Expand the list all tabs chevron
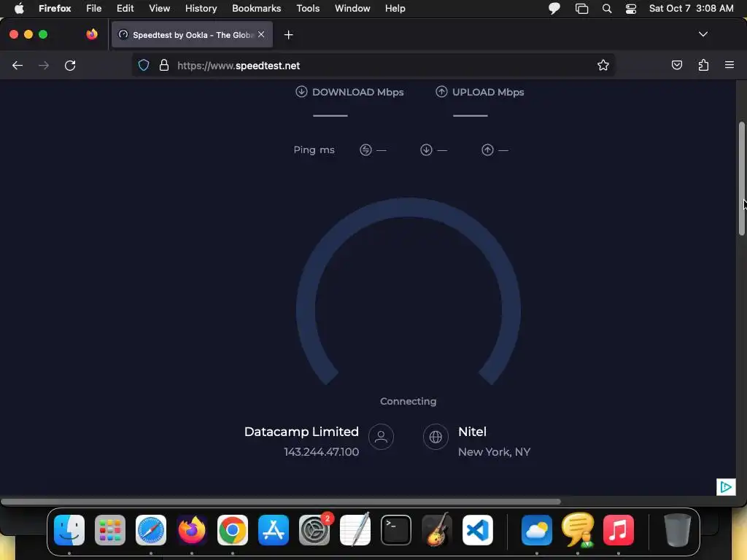Viewport: 747px width, 560px height. click(x=703, y=34)
